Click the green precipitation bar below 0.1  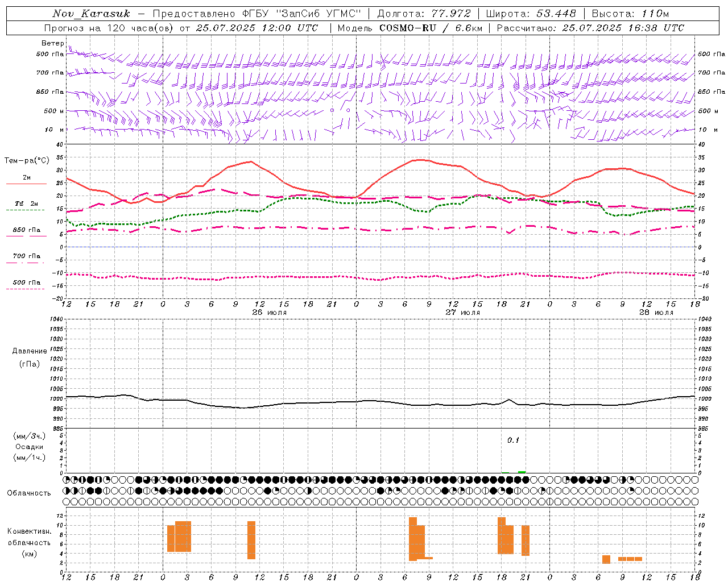pyautogui.click(x=522, y=472)
